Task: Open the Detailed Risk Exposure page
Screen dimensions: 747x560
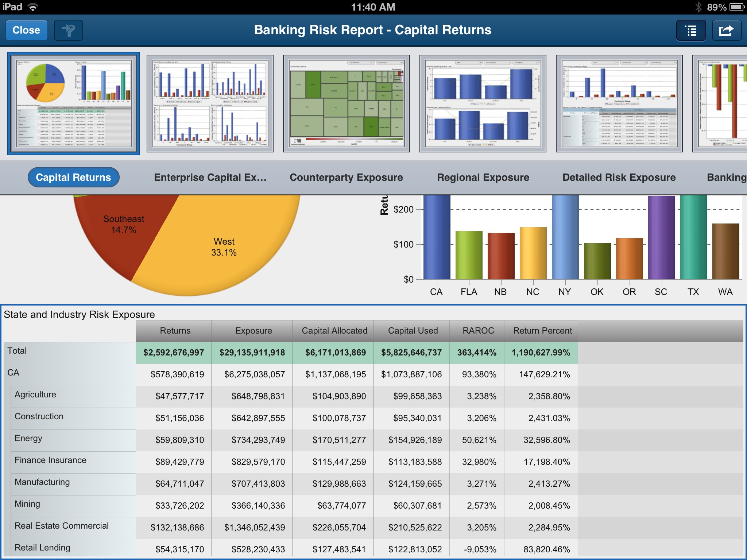Action: point(619,177)
